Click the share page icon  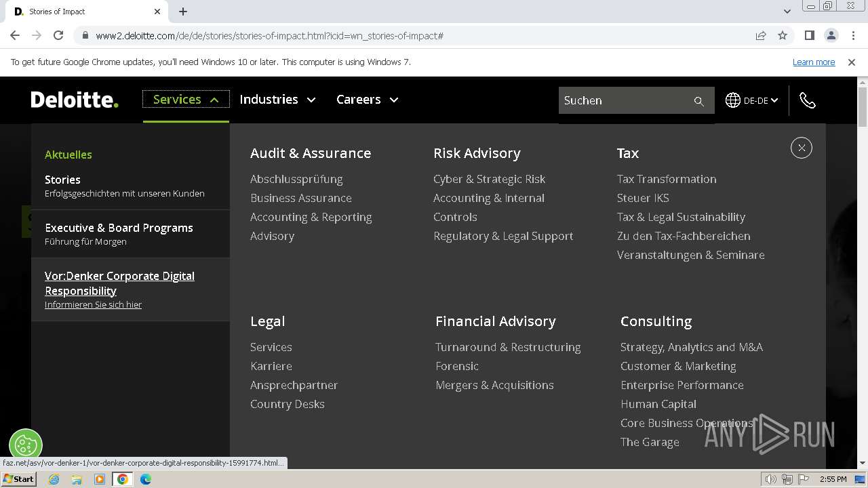click(761, 35)
